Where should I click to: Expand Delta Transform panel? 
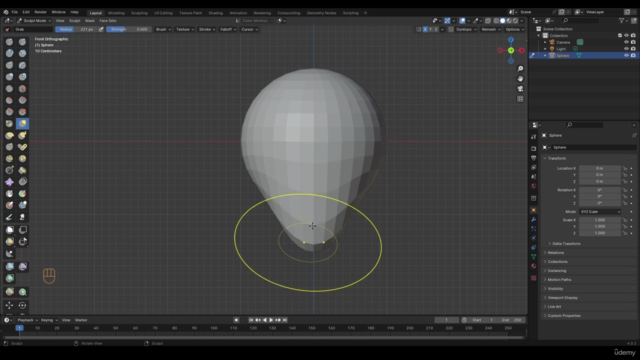point(566,244)
